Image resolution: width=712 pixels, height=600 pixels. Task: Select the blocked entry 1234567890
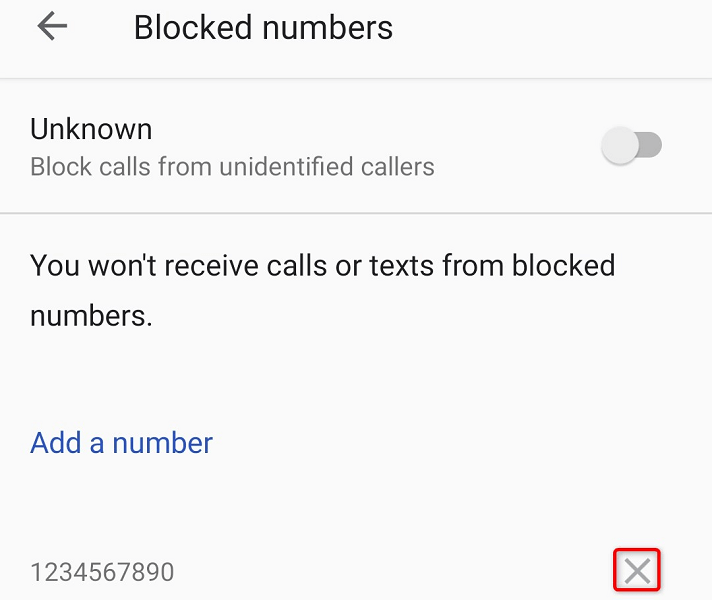pyautogui.click(x=102, y=572)
